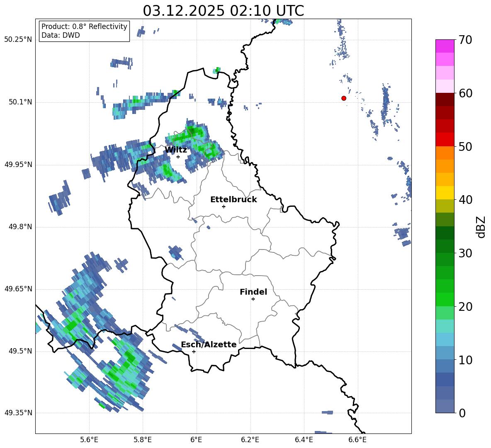Click the 30 value on colorbar
491x448 pixels.
coord(465,253)
